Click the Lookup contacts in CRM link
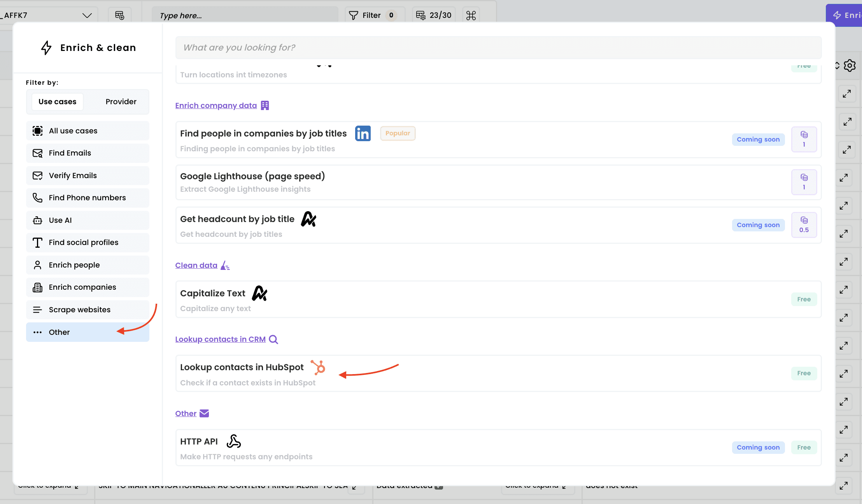862x504 pixels. click(220, 339)
